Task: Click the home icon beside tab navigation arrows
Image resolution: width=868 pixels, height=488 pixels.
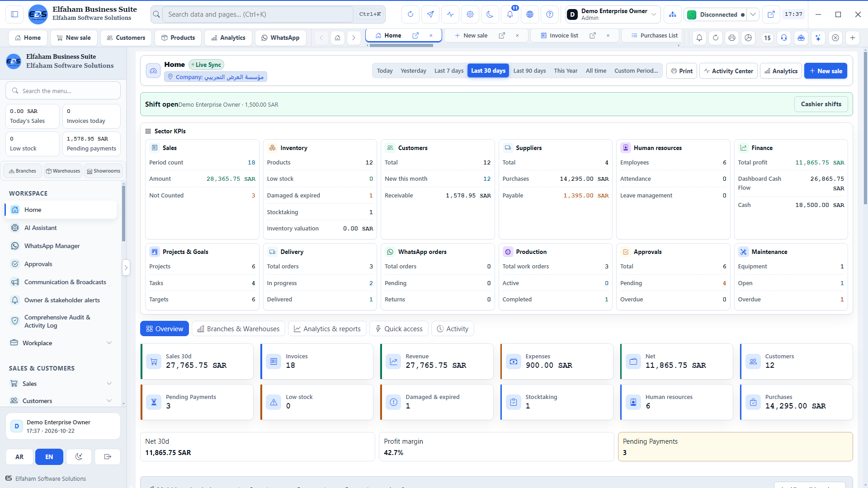Action: click(x=337, y=38)
